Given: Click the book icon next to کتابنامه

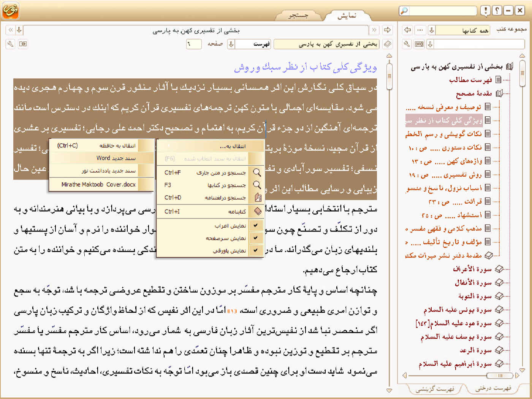Looking at the screenshot, I should click(258, 211).
